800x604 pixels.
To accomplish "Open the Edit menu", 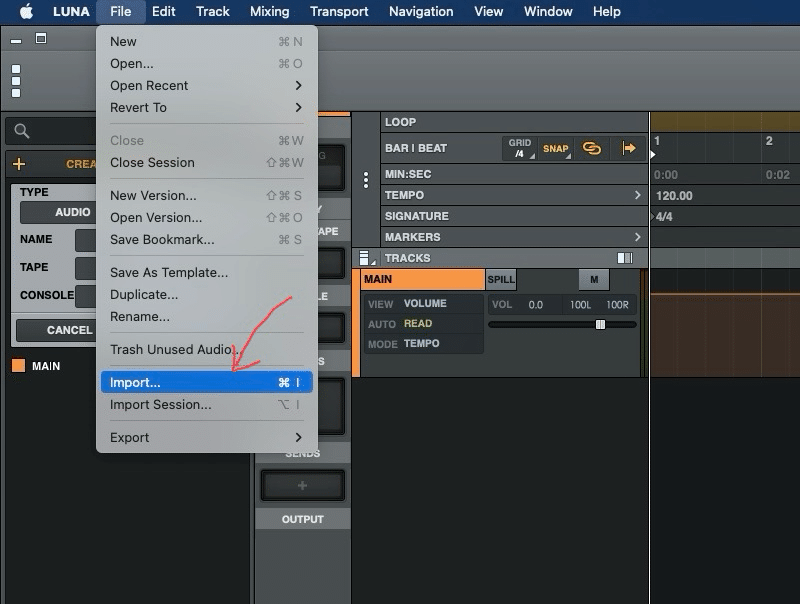I will 163,11.
